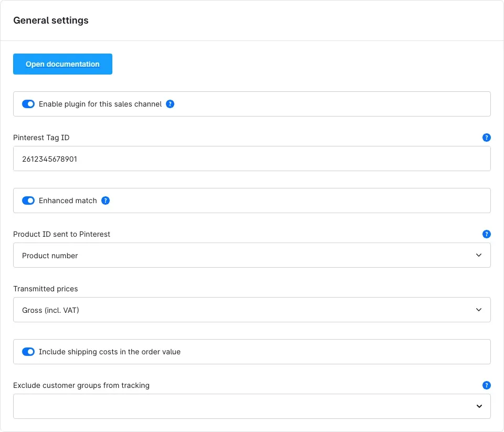504x432 pixels.
Task: Expand the Transmitted prices dropdown
Action: (251, 310)
